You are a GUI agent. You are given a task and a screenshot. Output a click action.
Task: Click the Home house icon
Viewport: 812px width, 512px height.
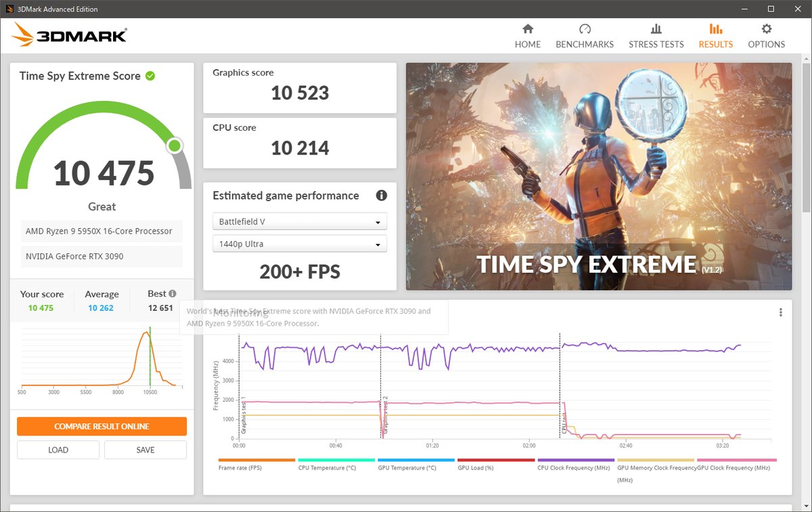click(x=528, y=28)
